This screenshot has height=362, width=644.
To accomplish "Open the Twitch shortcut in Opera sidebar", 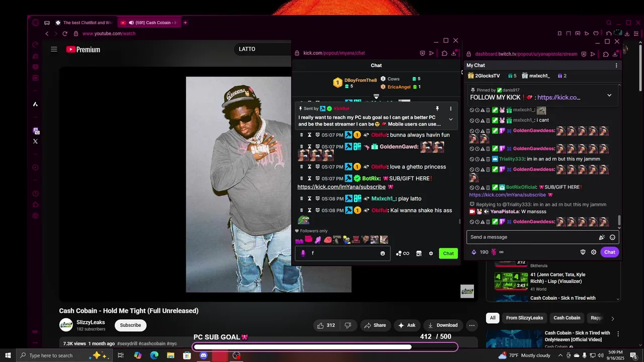I will (x=35, y=131).
